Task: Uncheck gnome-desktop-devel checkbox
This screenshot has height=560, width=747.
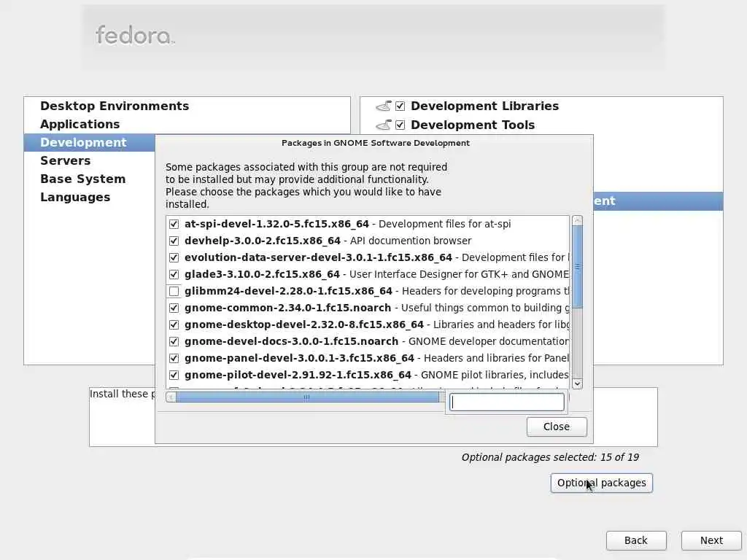Action: [174, 324]
